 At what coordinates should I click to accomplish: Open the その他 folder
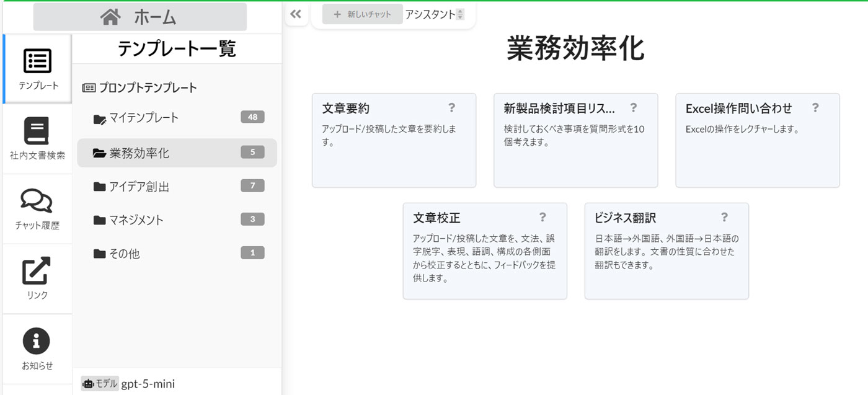(x=125, y=254)
